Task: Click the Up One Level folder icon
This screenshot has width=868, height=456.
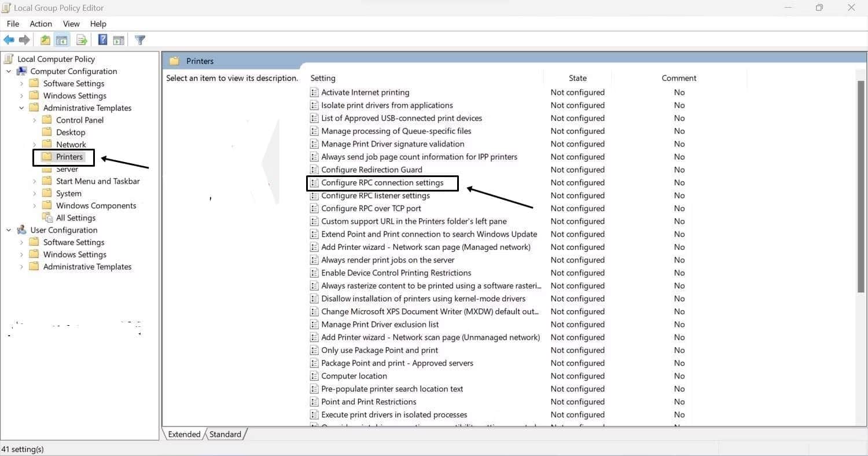Action: coord(45,40)
